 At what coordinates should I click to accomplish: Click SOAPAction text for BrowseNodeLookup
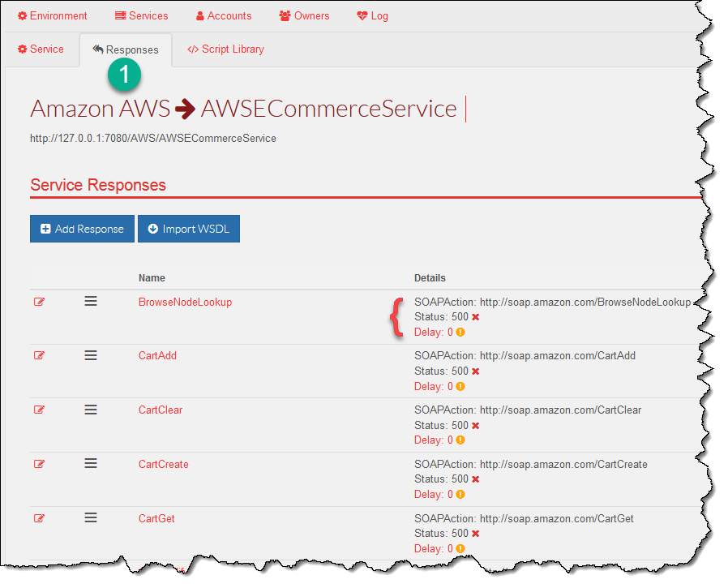[553, 302]
